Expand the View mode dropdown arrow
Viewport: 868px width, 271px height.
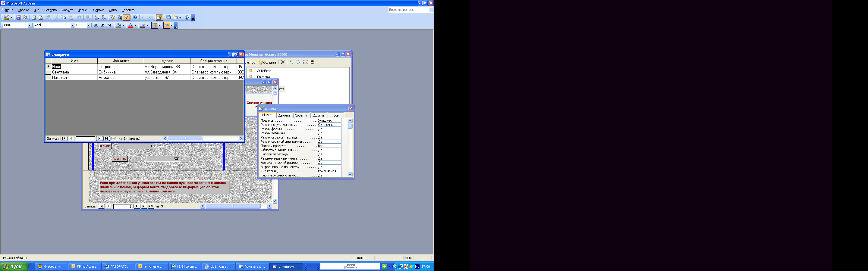coord(11,17)
